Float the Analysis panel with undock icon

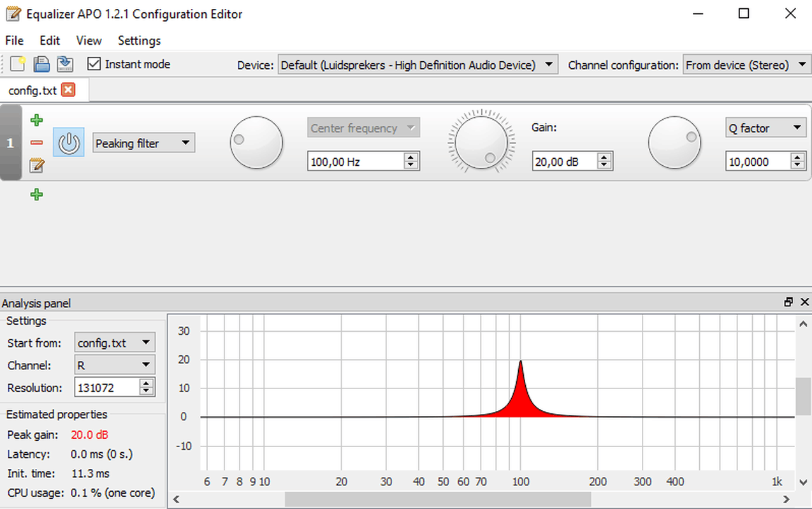pyautogui.click(x=789, y=302)
